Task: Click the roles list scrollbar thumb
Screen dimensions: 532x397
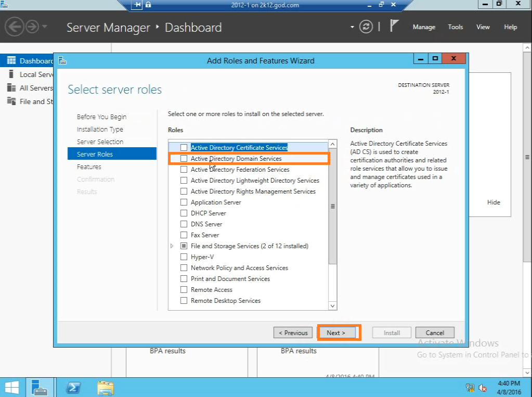Action: [333, 206]
